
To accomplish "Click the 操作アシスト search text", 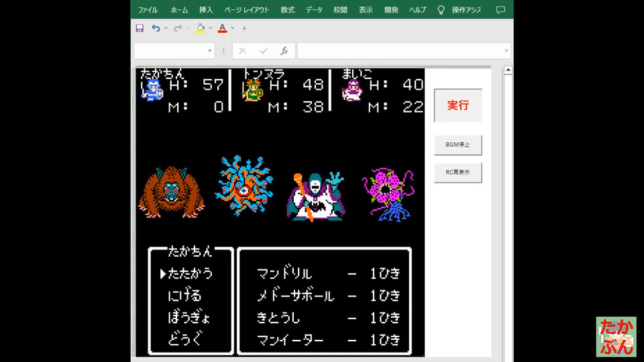I will tap(466, 10).
